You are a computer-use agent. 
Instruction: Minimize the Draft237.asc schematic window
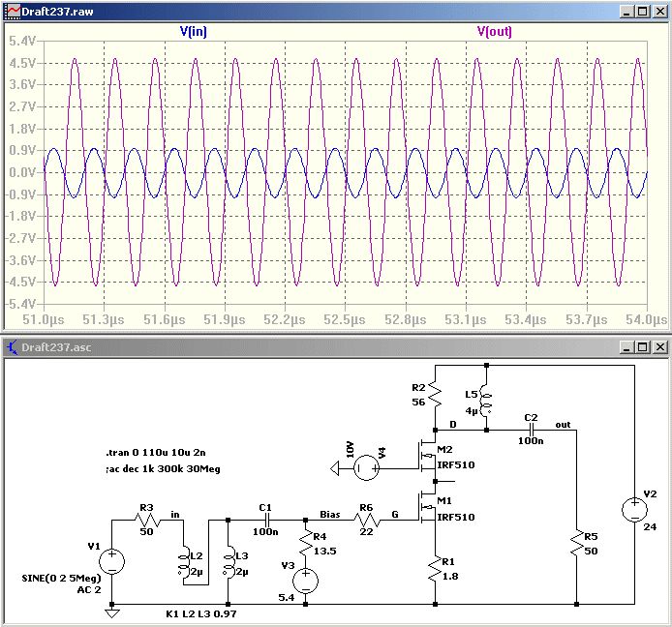[x=624, y=345]
